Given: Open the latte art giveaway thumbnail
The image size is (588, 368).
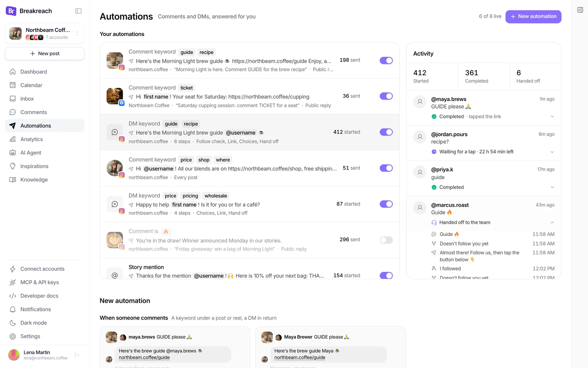Looking at the screenshot, I should coord(115,240).
